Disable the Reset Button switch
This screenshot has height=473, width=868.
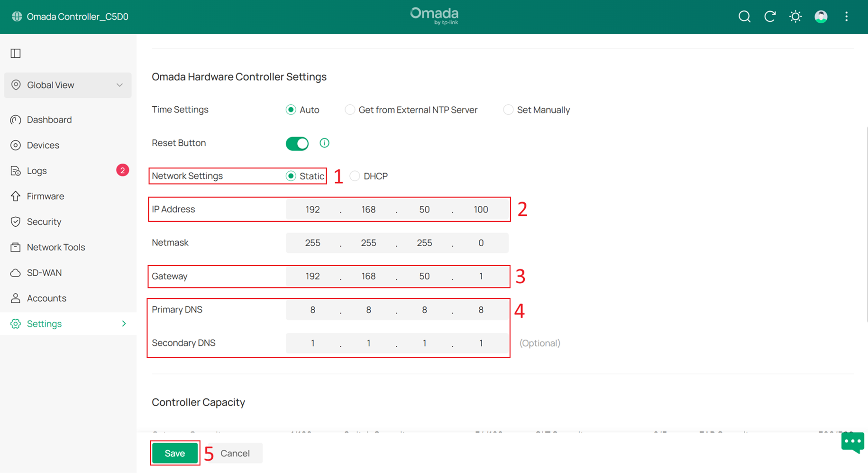[297, 143]
